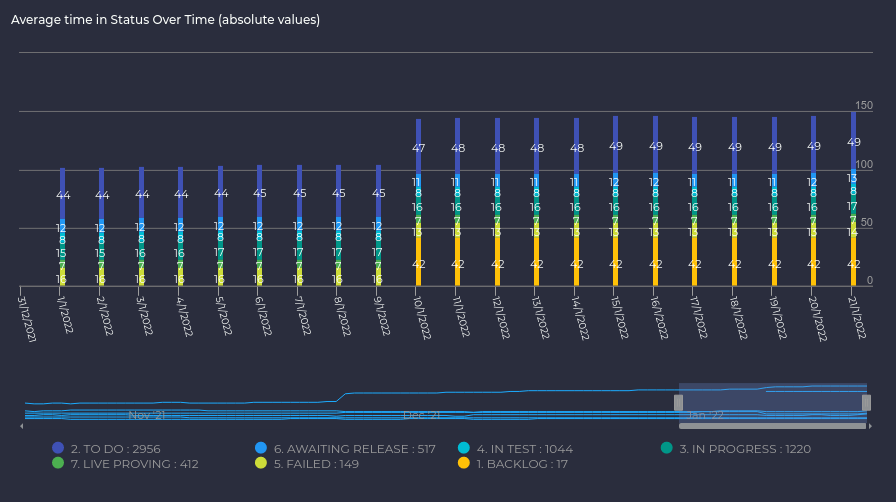Screen dimensions: 896x502
Task: Select the TO DO segment 44 on the 1/1/2022 bar
Action: [62, 193]
